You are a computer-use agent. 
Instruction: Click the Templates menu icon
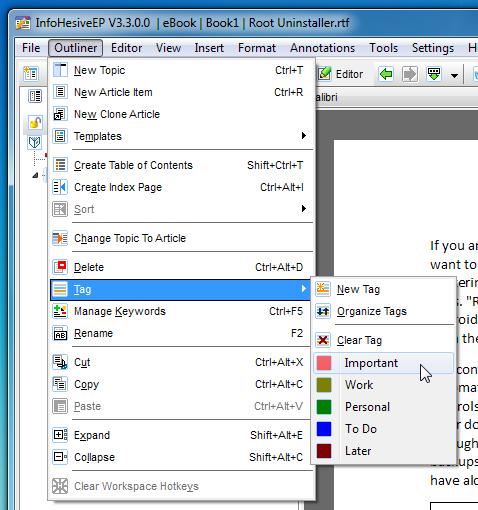(x=60, y=136)
